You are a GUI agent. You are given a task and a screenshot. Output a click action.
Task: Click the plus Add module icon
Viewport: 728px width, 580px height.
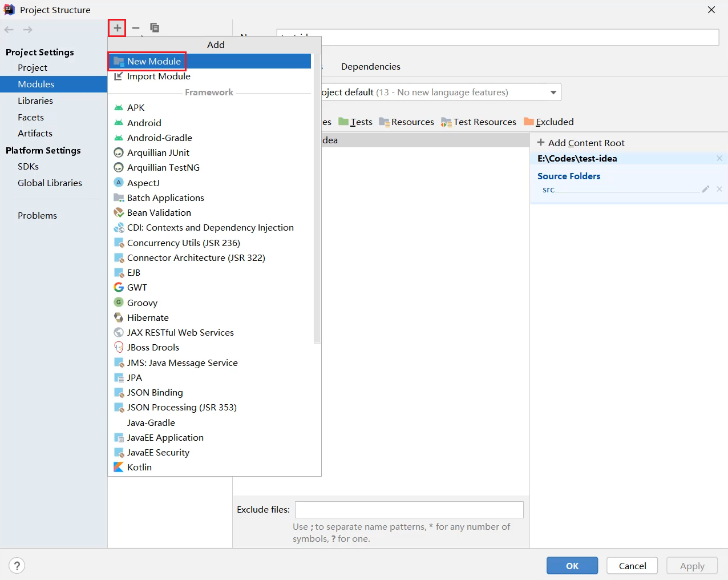tap(117, 28)
